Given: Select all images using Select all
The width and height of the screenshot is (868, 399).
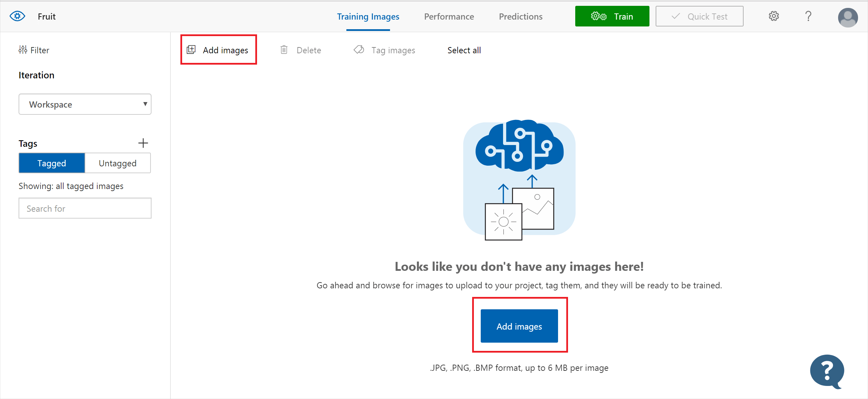Looking at the screenshot, I should 464,51.
